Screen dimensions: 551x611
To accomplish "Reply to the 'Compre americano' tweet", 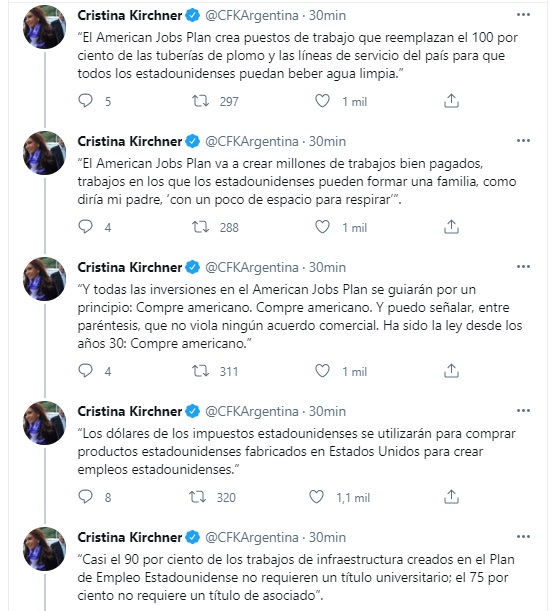I will pos(85,371).
